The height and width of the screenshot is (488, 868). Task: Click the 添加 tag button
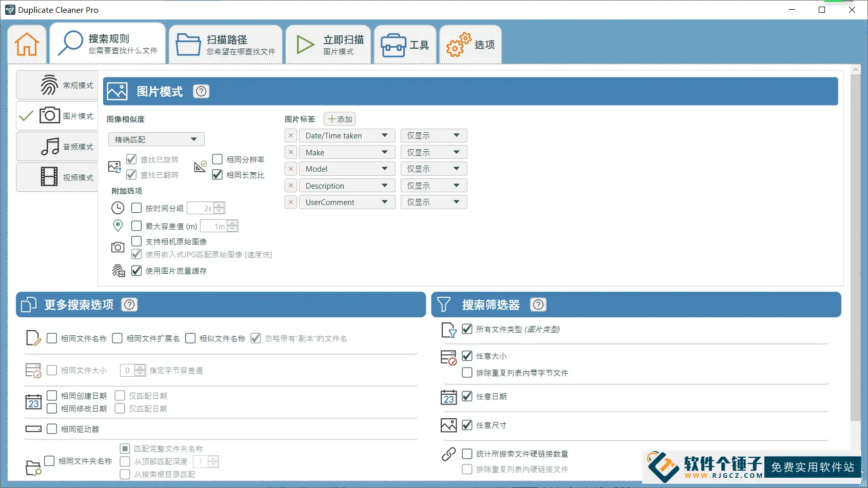pos(340,119)
